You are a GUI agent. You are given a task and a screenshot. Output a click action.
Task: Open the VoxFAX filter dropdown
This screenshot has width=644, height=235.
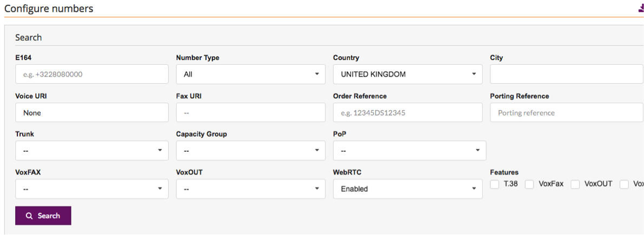[x=91, y=189]
